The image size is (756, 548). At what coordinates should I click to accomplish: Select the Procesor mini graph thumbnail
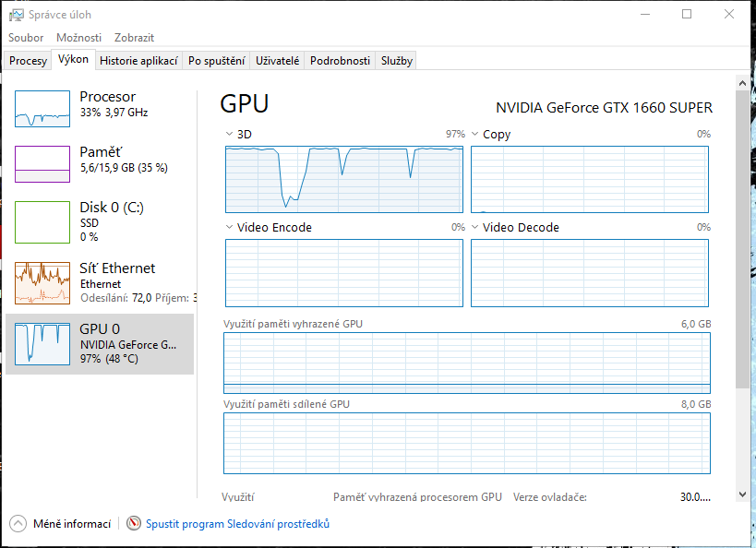42,109
